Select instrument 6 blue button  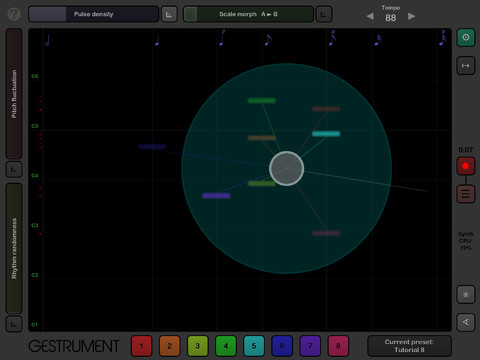click(x=282, y=346)
